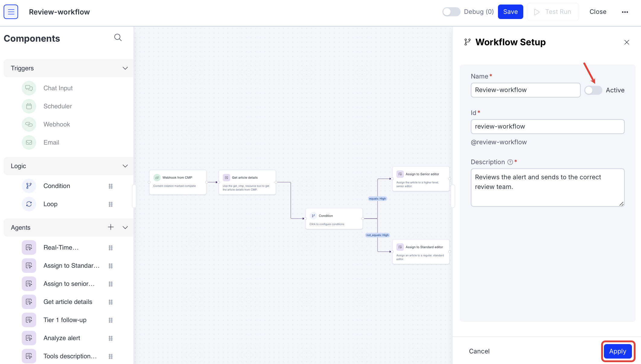Select the Scheduler calendar icon
Image resolution: width=641 pixels, height=364 pixels.
(29, 106)
